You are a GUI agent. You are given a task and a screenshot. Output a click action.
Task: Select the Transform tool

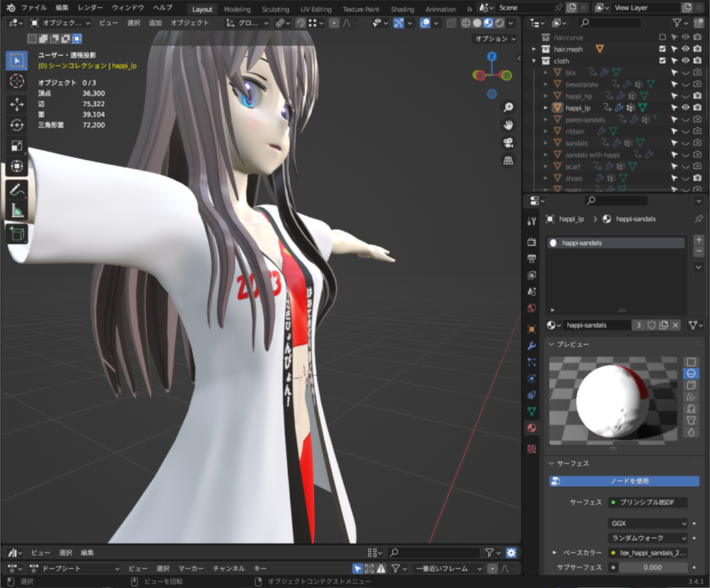point(17,166)
